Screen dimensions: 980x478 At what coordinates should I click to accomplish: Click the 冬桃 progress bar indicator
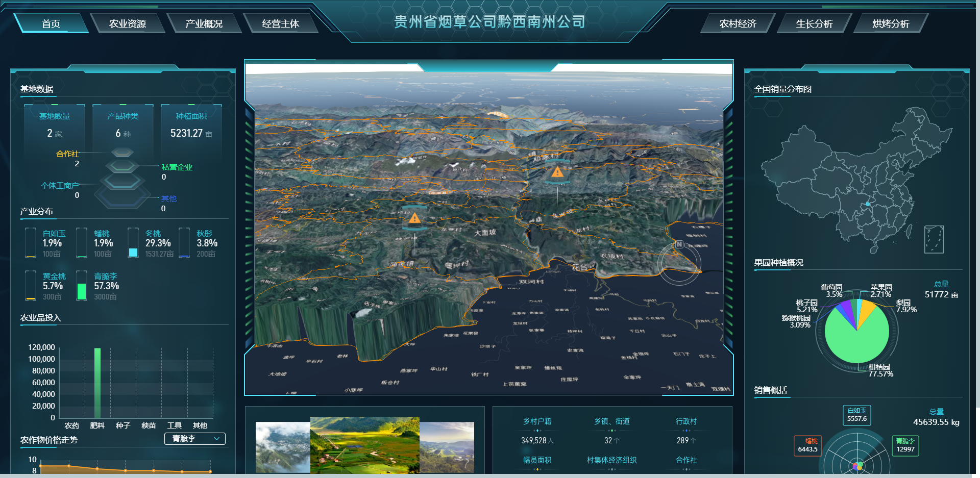pos(133,243)
